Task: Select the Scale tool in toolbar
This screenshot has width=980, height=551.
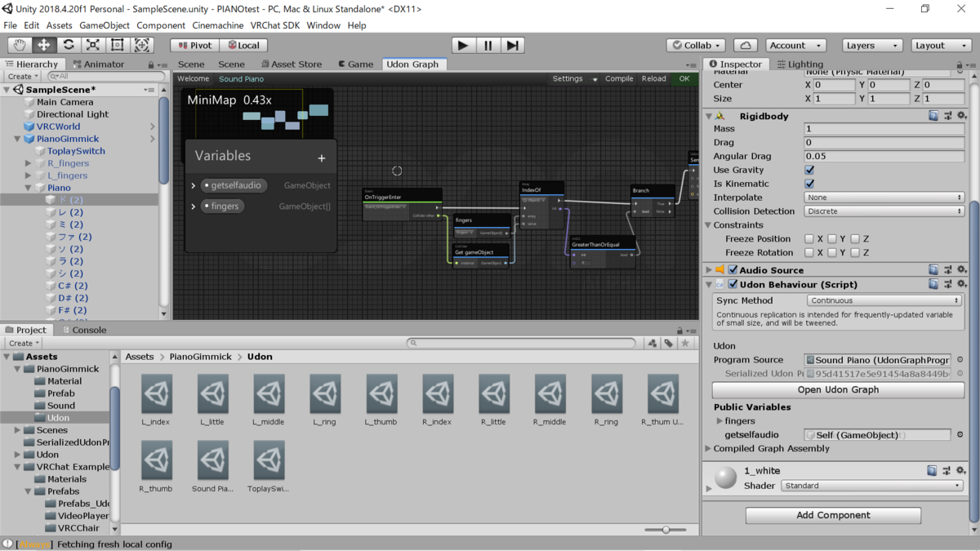Action: tap(93, 46)
